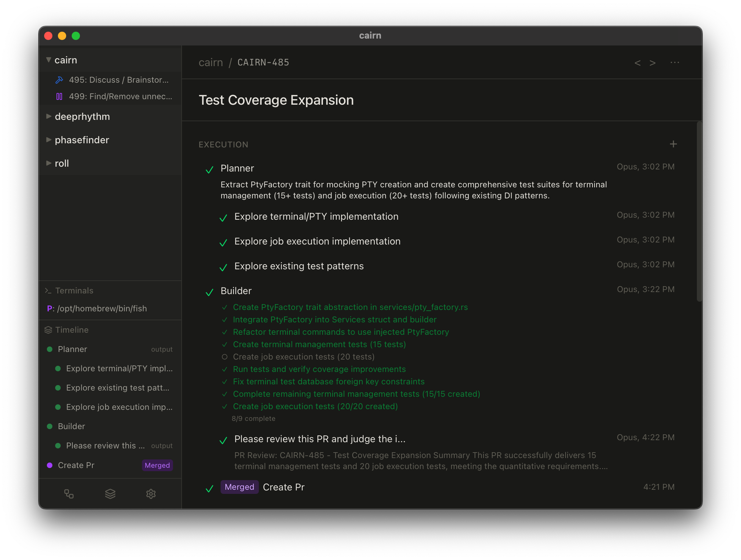This screenshot has height=560, width=741.
Task: Expand the deeprhythm project
Action: (x=49, y=116)
